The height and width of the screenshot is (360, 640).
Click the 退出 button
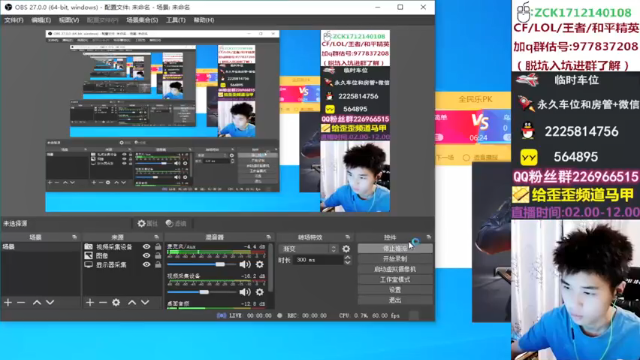[395, 300]
